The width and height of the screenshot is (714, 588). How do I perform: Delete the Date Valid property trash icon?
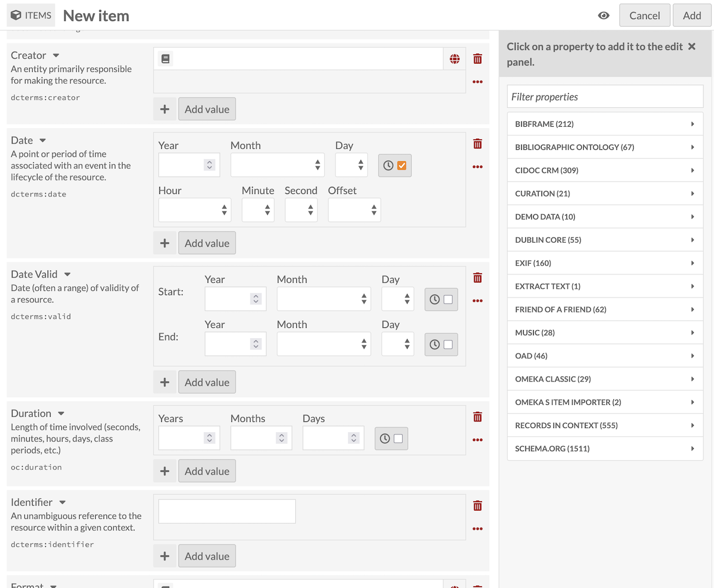(477, 278)
